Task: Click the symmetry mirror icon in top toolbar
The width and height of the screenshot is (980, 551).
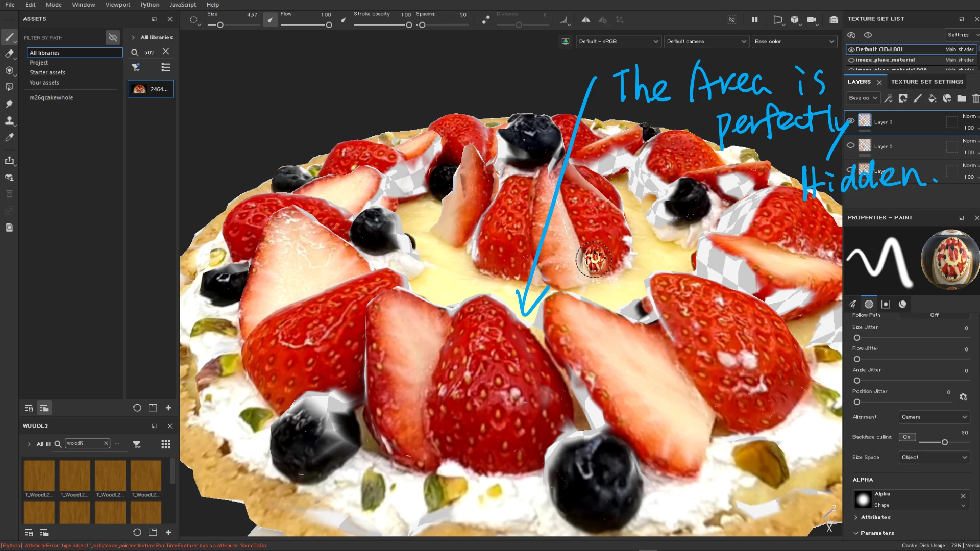Action: [586, 20]
